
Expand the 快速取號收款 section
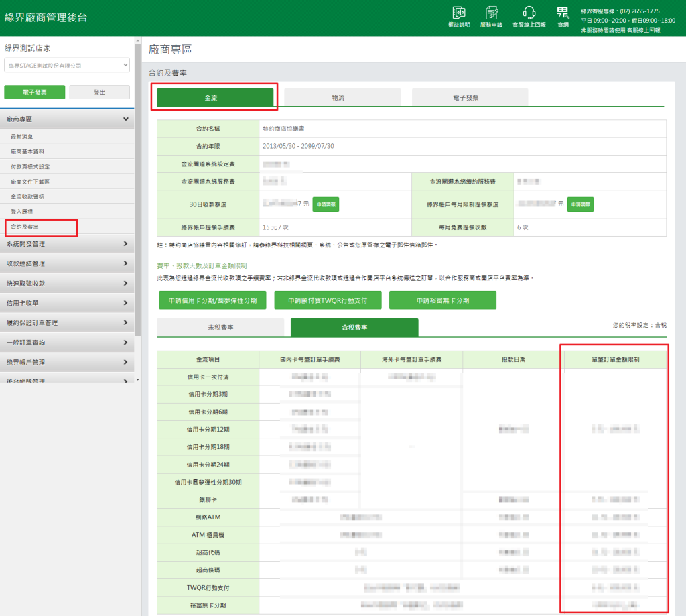pyautogui.click(x=67, y=284)
